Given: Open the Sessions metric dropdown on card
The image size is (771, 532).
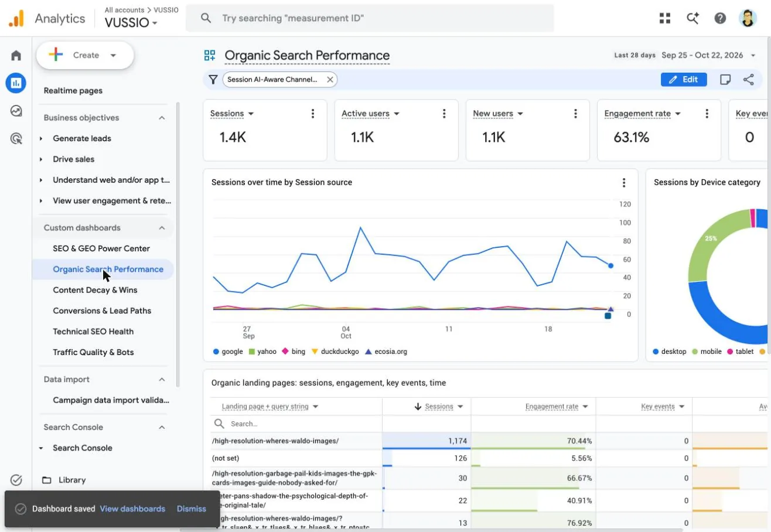Looking at the screenshot, I should (x=232, y=114).
